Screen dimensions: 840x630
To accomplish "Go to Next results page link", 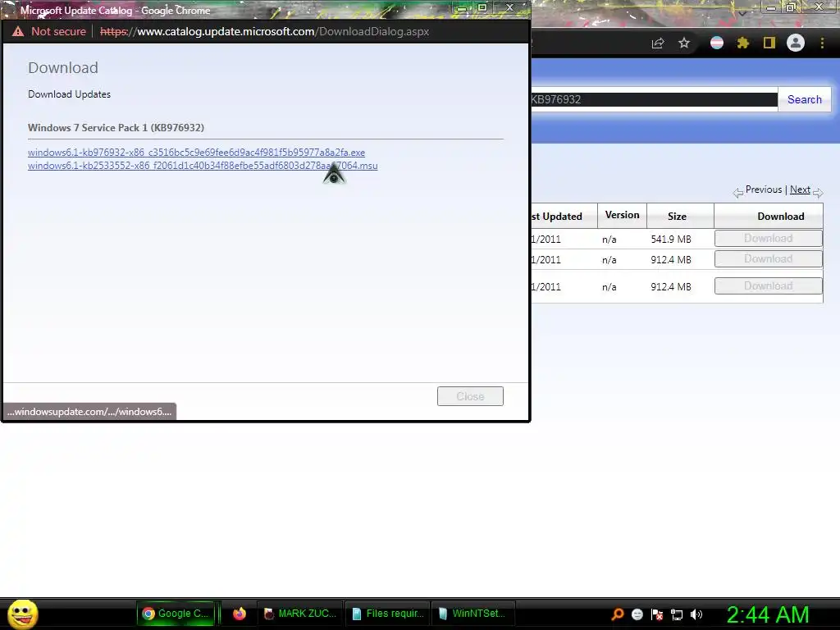I will [800, 189].
